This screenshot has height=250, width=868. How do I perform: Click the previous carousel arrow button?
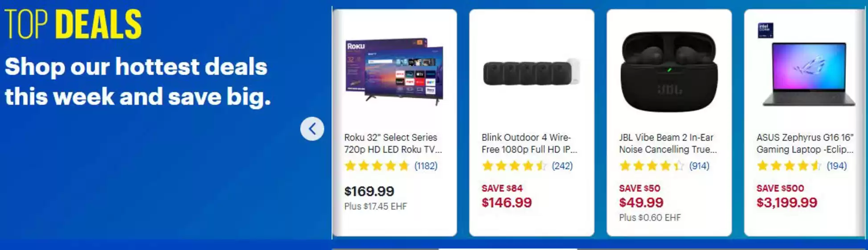312,129
